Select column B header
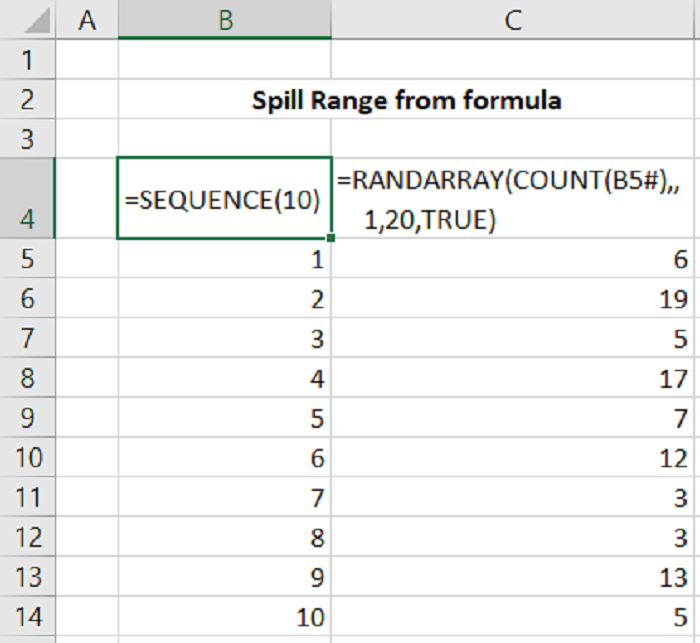 (x=225, y=20)
